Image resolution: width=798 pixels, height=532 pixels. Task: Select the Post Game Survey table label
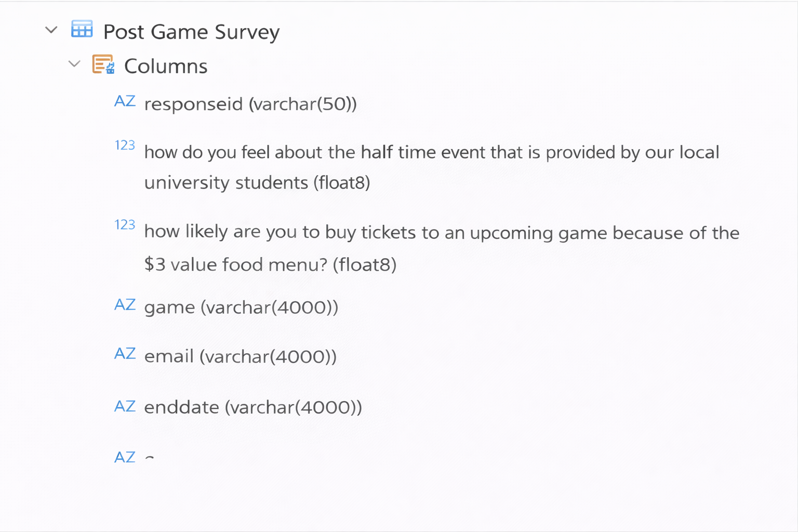coord(191,32)
